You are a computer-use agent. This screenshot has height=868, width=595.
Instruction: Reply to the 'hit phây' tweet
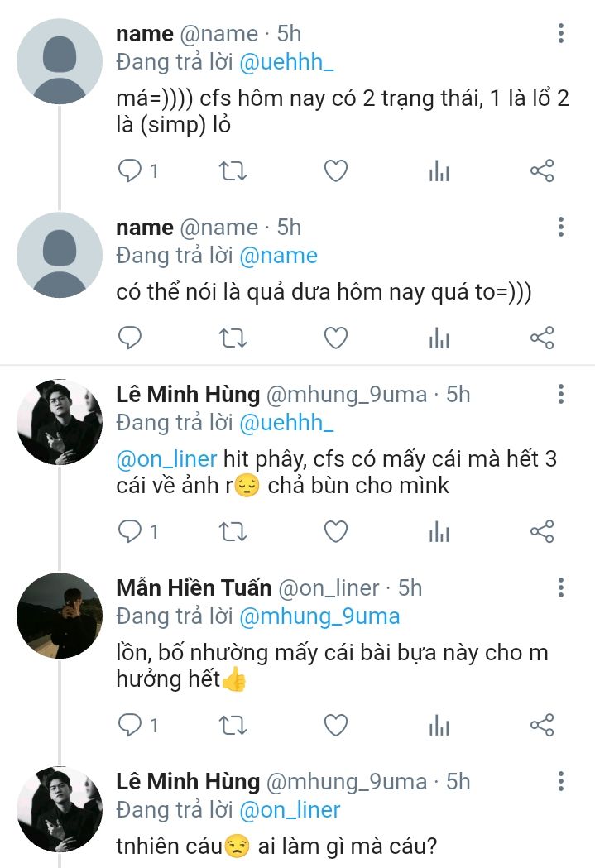click(x=131, y=531)
